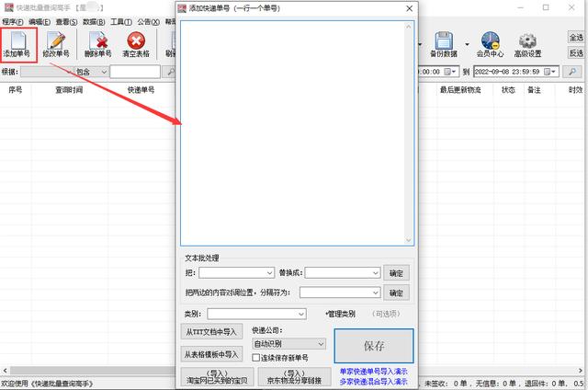Image resolution: width=588 pixels, height=390 pixels.
Task: Open the 工具(T) menu
Action: (x=121, y=21)
